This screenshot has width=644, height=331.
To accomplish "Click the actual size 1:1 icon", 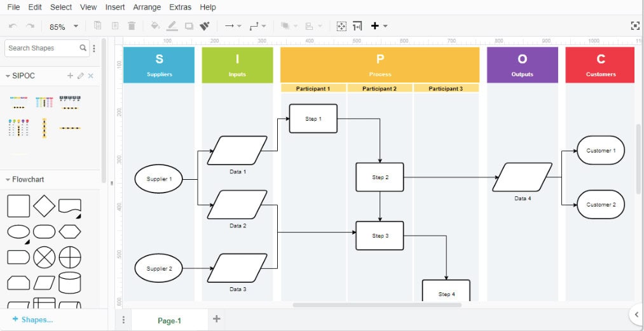I will [x=357, y=26].
